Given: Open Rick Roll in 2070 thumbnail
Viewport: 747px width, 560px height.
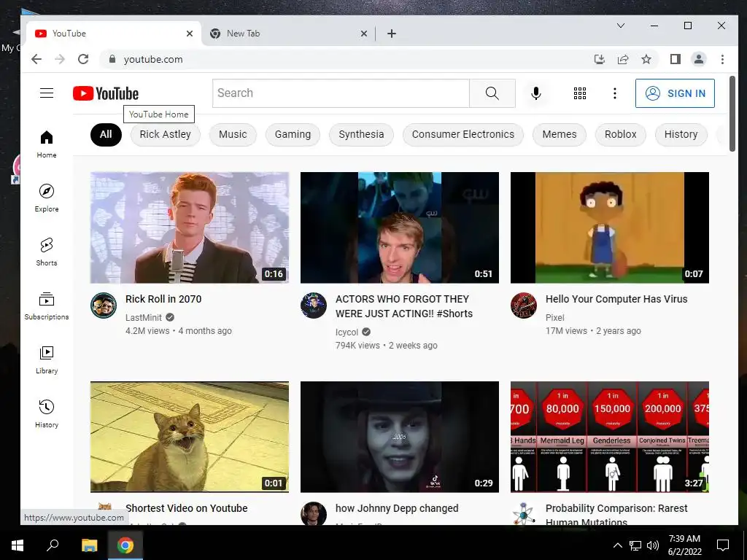Looking at the screenshot, I should [190, 227].
